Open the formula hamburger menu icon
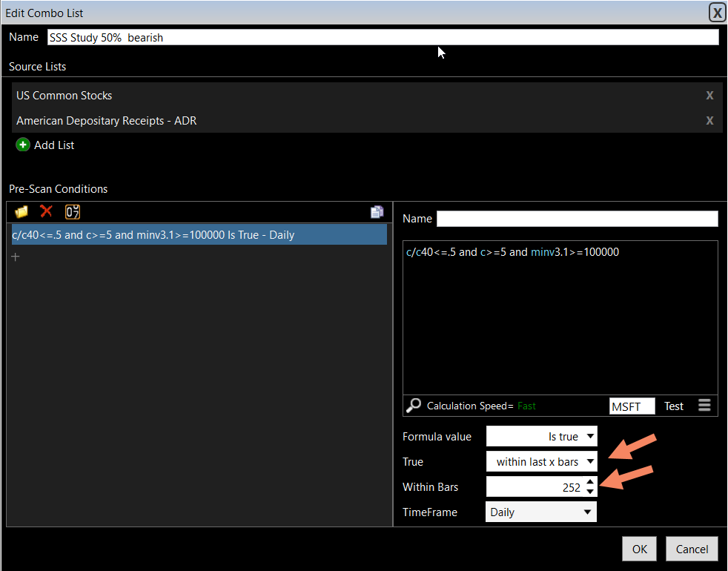The height and width of the screenshot is (571, 728). pos(704,406)
